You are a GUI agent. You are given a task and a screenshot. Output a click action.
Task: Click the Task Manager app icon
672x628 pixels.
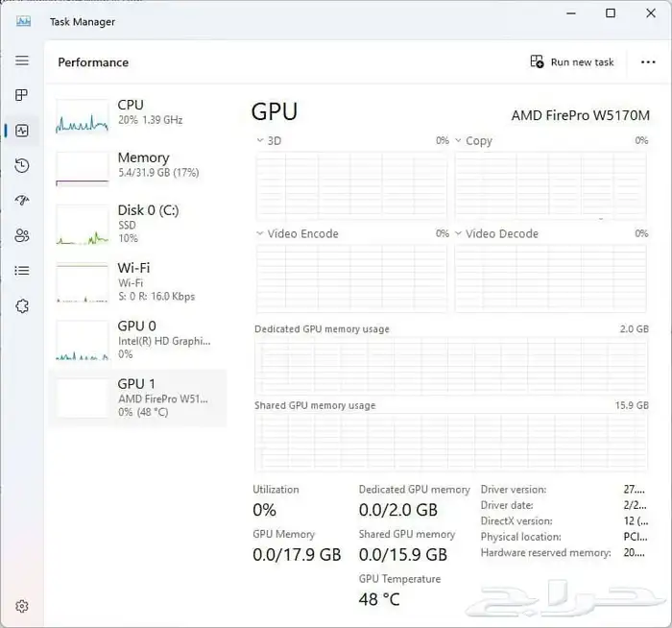click(23, 21)
